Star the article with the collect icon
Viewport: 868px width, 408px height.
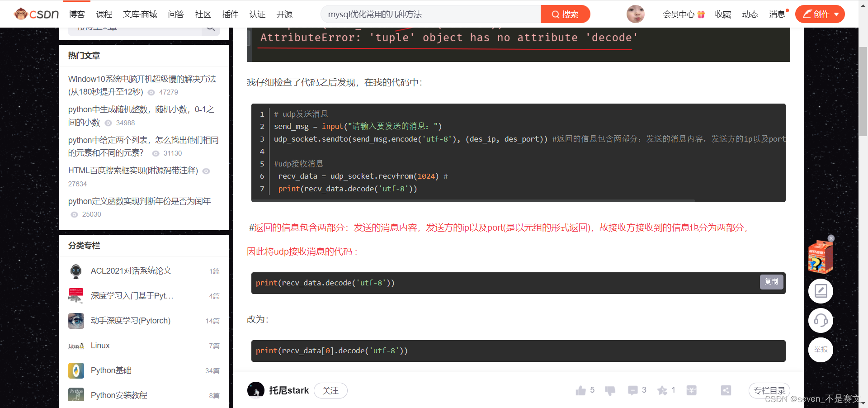(662, 390)
